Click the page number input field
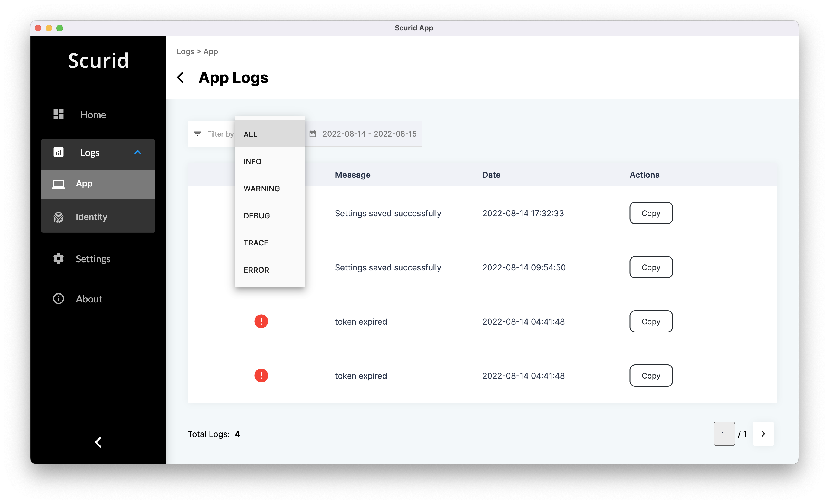The image size is (829, 504). tap(724, 434)
